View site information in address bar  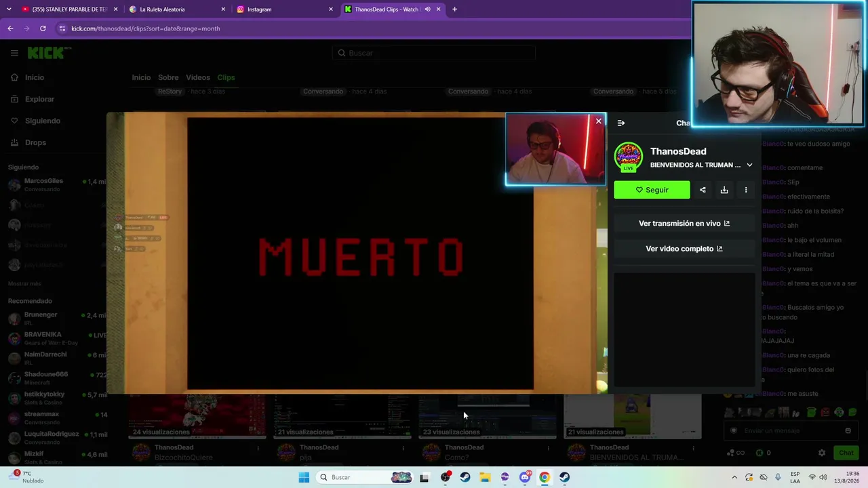pyautogui.click(x=62, y=28)
